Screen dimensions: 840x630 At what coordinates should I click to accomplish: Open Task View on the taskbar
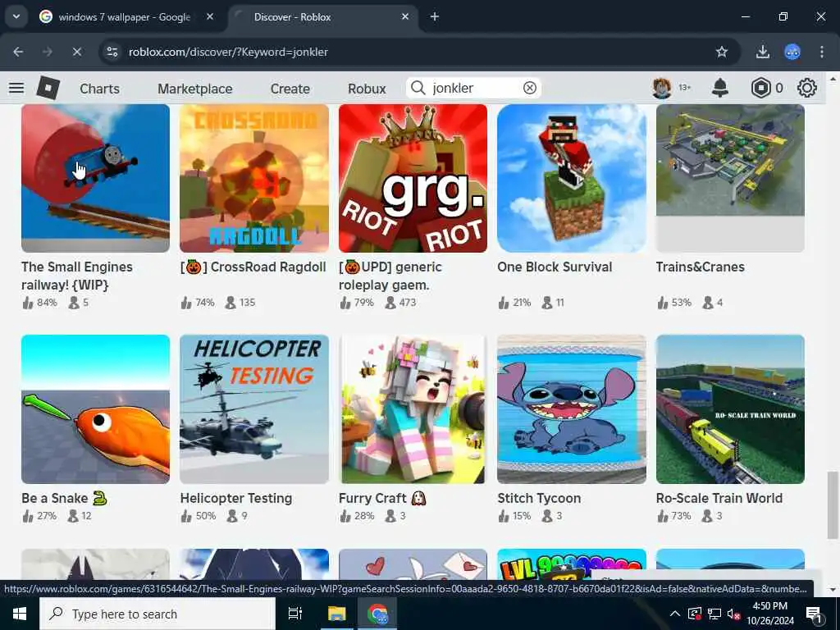294,614
